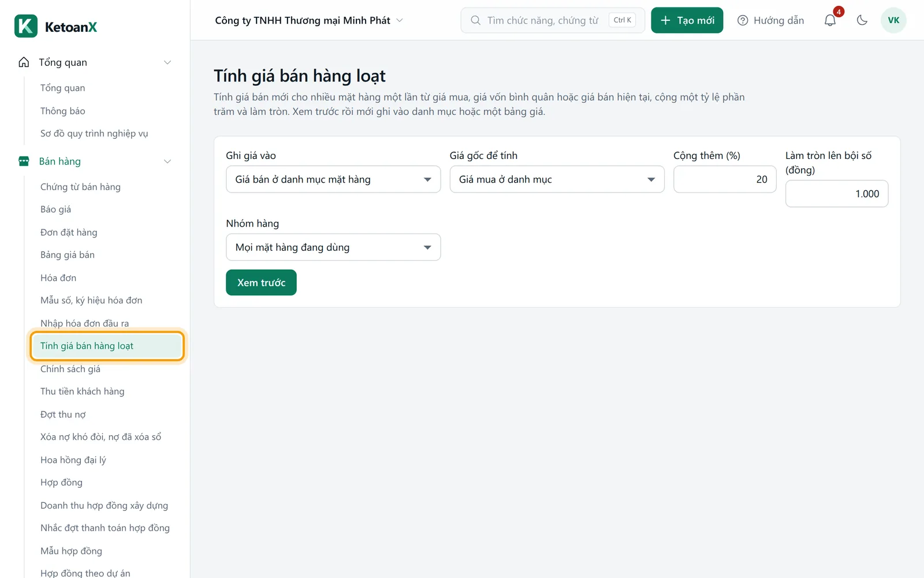Open Chính sách giá menu item
The image size is (924, 578).
(x=70, y=369)
